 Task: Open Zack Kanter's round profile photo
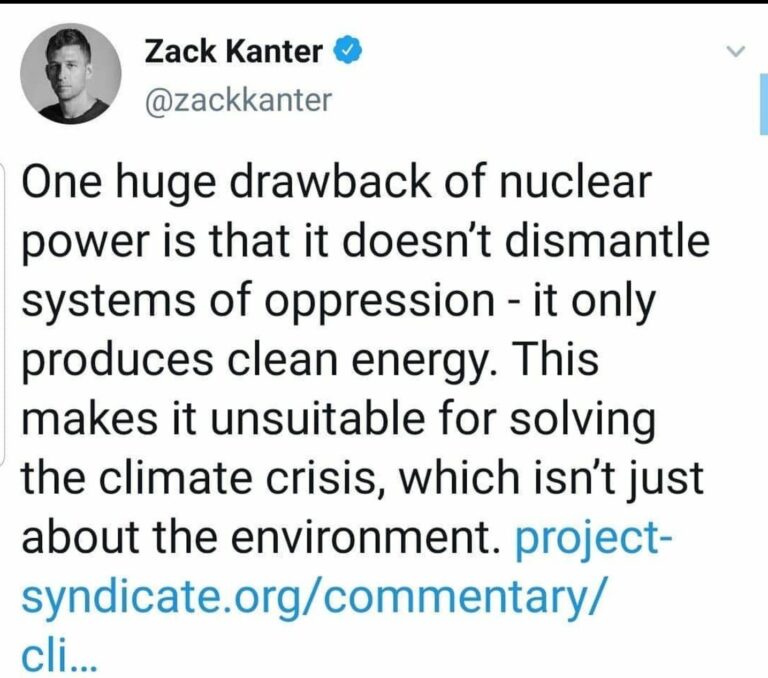click(x=71, y=73)
